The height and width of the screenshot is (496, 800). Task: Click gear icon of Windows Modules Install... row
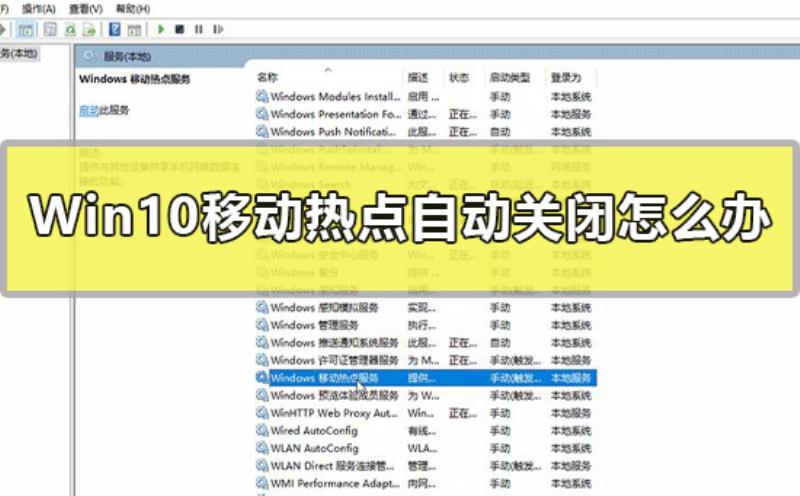tap(262, 96)
